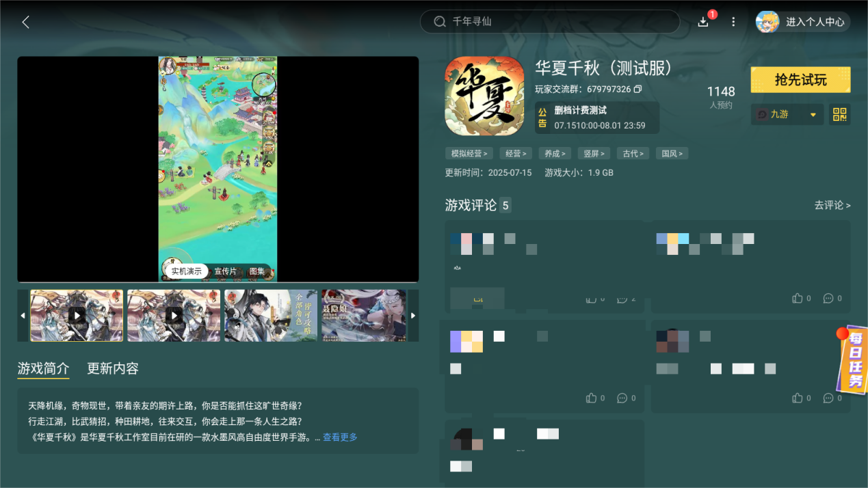Open the fourth red-haired character thumbnail

[x=364, y=315]
